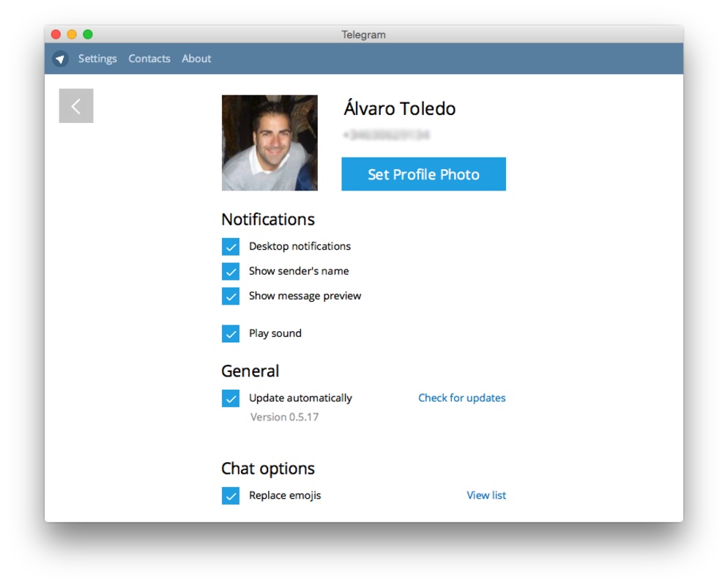This screenshot has height=586, width=728.
Task: Go back using the left arrow button
Action: (75, 105)
